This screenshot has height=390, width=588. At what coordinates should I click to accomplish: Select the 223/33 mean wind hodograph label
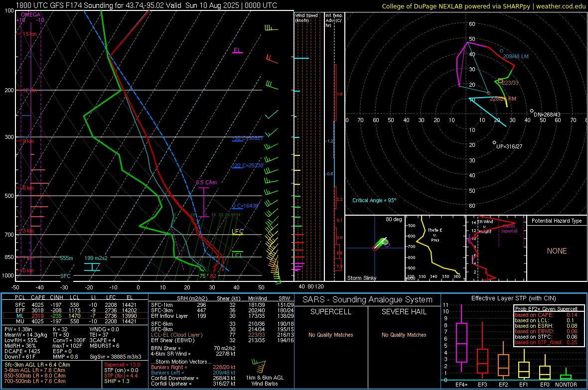coord(510,83)
